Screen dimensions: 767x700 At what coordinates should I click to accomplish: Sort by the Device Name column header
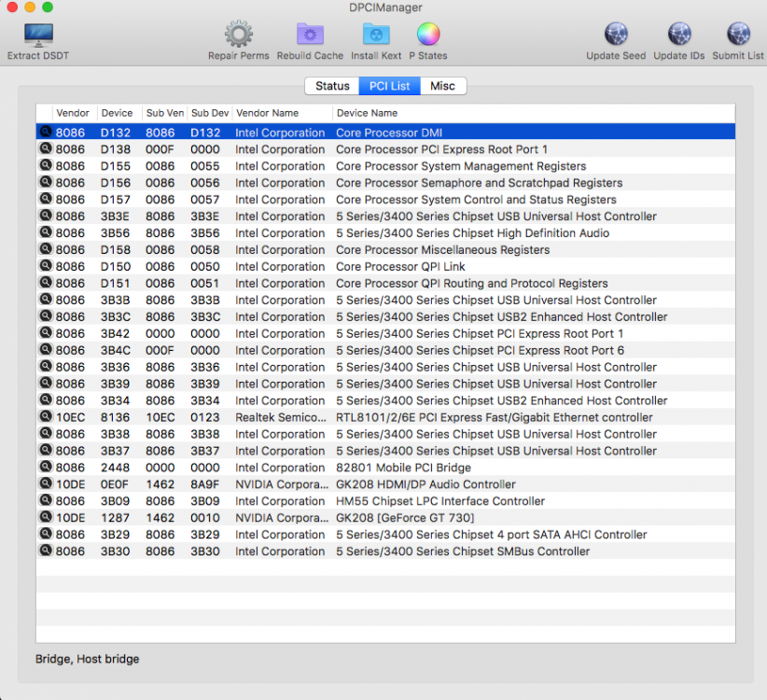pos(534,113)
